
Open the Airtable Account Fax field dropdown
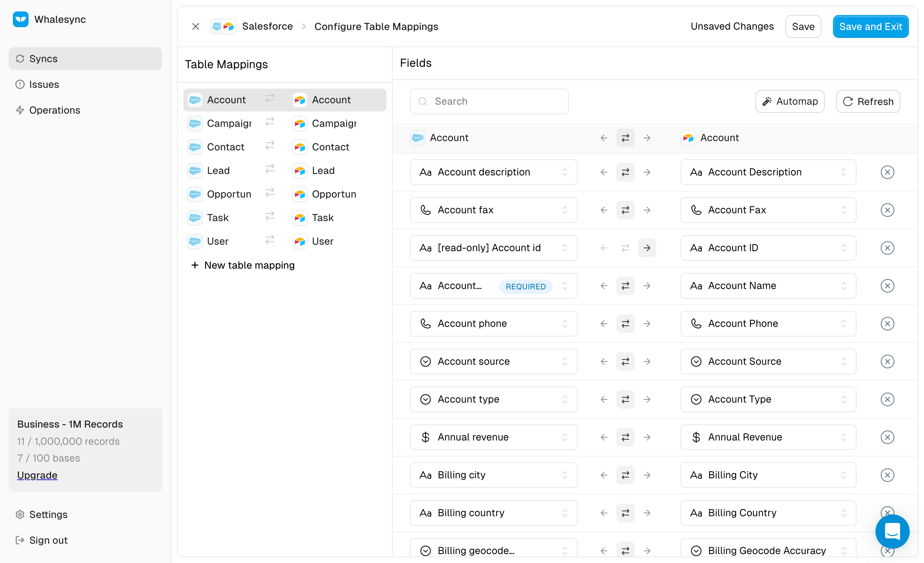click(768, 210)
